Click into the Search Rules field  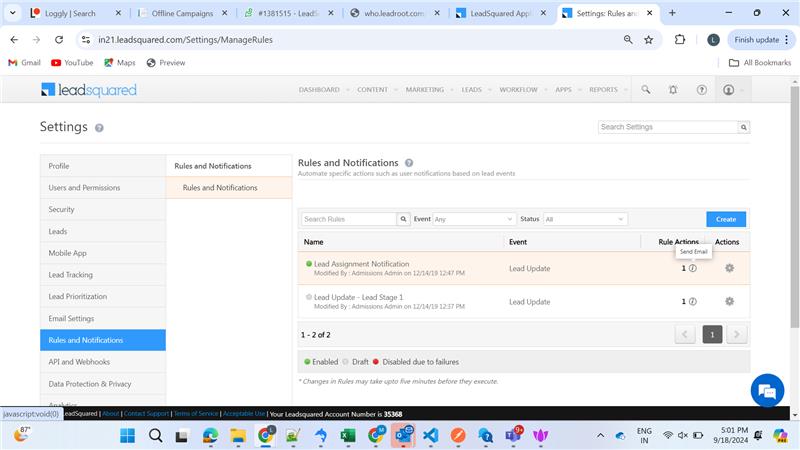pos(349,219)
